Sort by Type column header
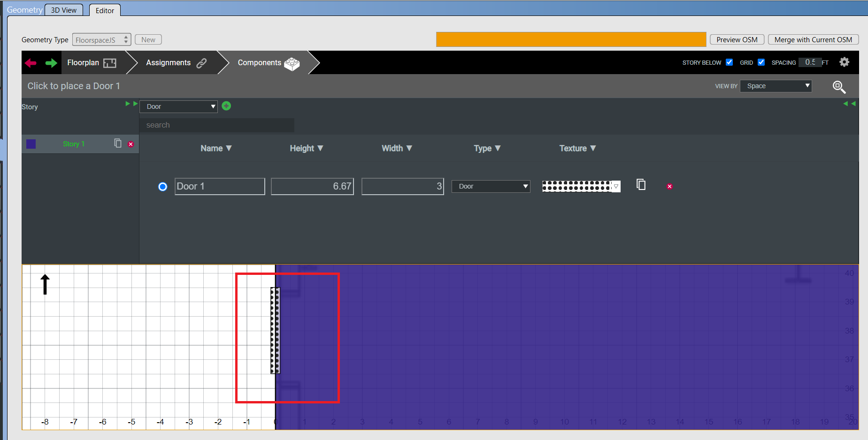Image resolution: width=868 pixels, height=440 pixels. [487, 148]
